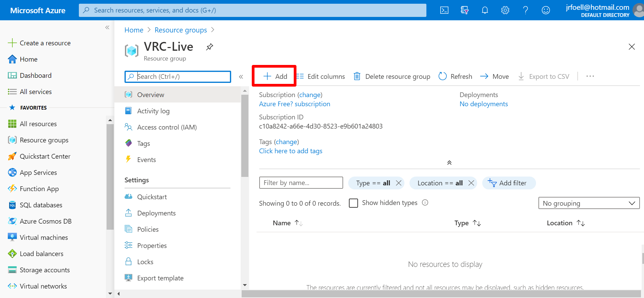The image size is (644, 298).
Task: Click the Policies icon
Action: (x=129, y=229)
